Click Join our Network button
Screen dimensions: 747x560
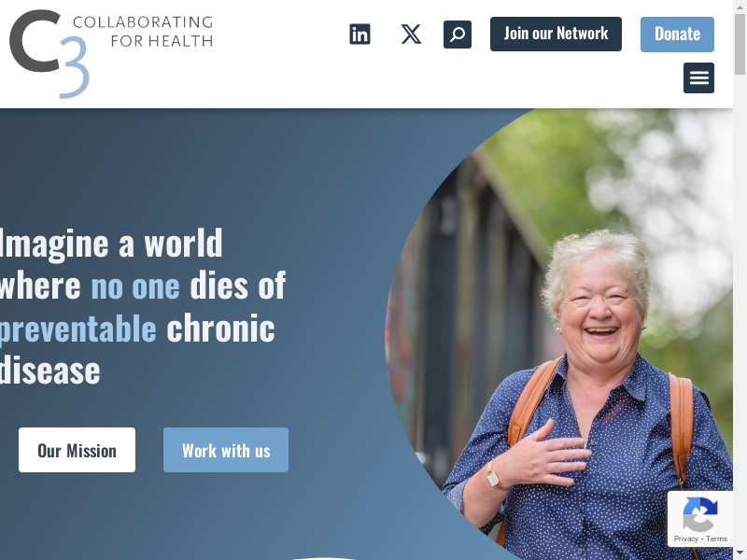[556, 34]
